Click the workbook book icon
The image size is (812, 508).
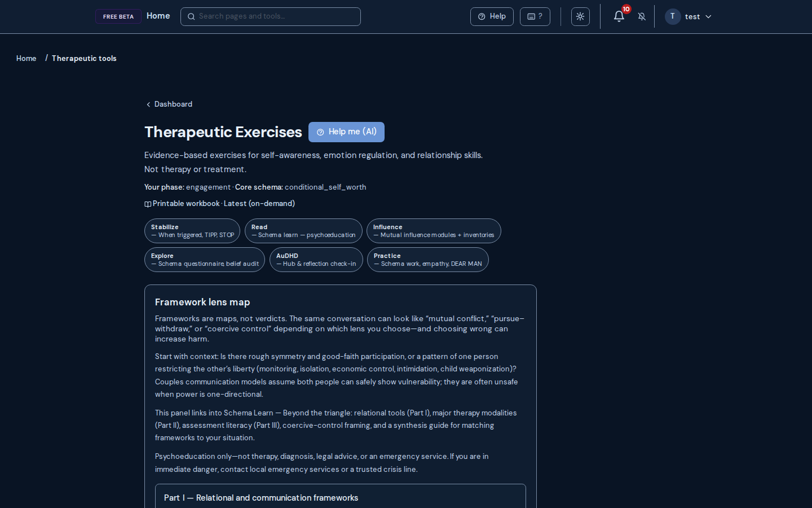click(x=148, y=204)
